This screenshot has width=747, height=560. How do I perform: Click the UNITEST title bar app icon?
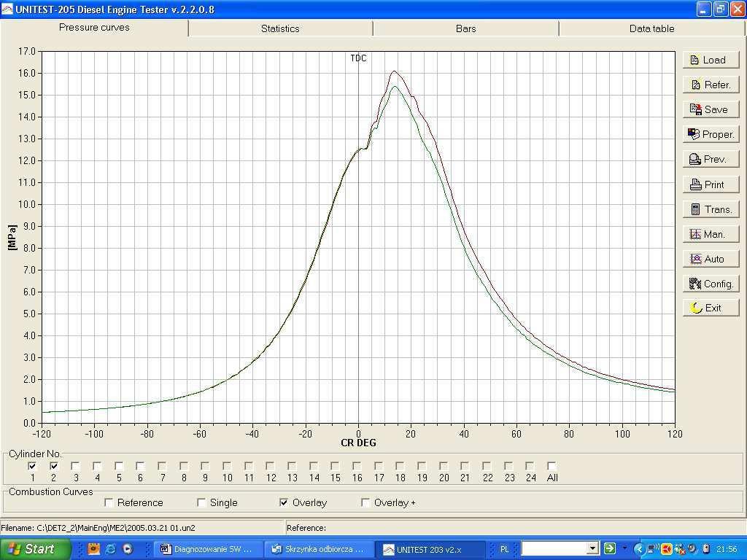[x=7, y=9]
